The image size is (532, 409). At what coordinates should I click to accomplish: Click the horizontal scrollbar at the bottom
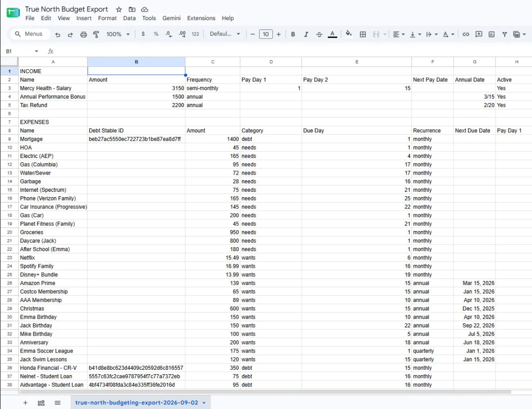pyautogui.click(x=265, y=392)
